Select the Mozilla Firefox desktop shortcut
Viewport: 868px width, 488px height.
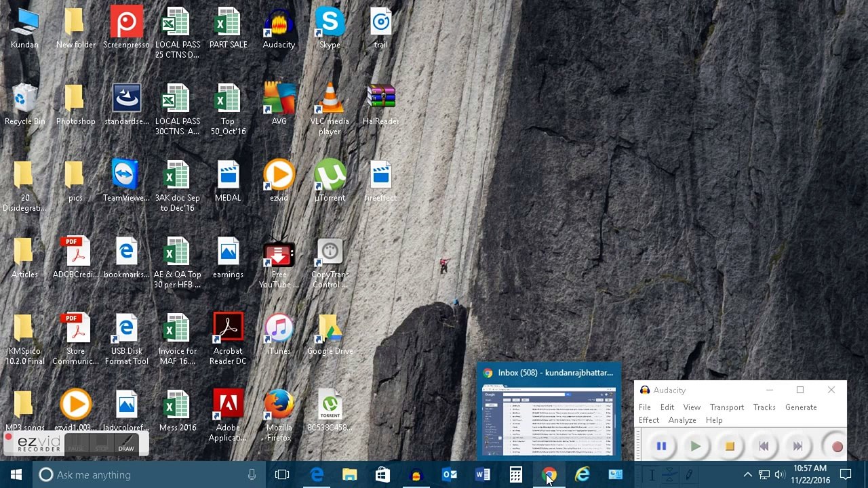(279, 416)
